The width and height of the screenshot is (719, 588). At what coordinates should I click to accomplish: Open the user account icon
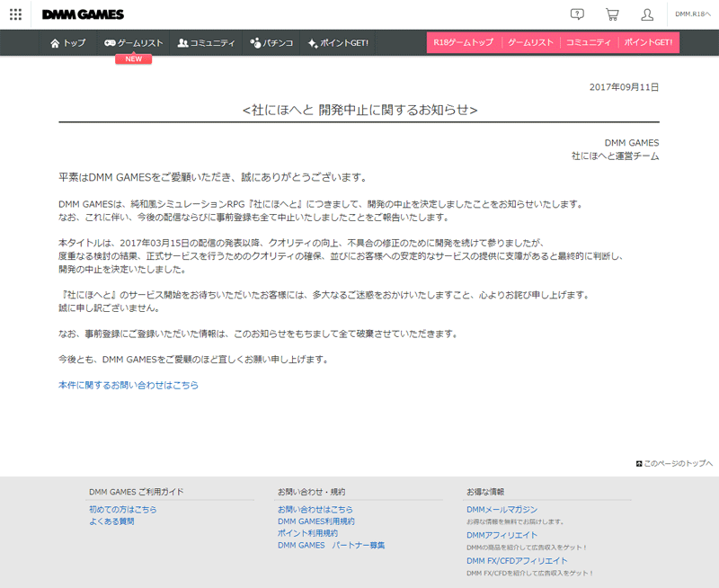tap(647, 14)
